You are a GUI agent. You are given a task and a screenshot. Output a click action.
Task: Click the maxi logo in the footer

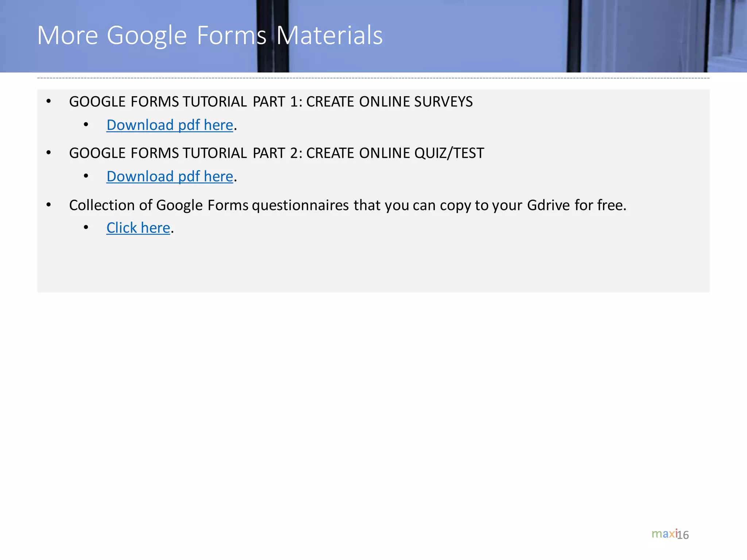coord(664,533)
